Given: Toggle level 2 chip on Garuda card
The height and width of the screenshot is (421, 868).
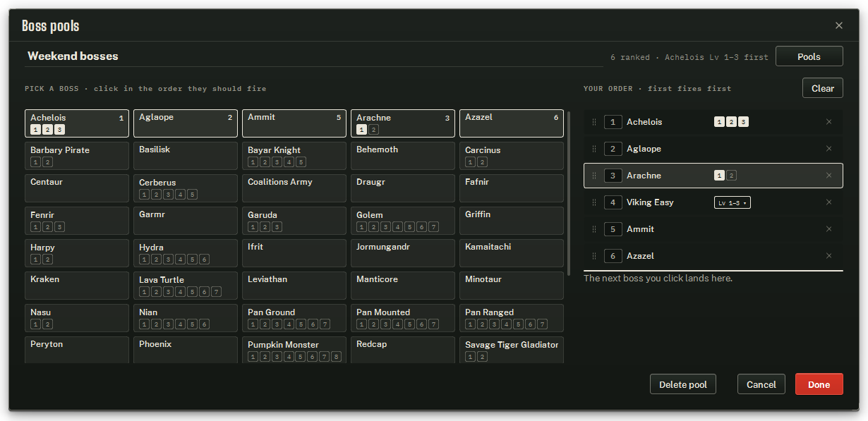Looking at the screenshot, I should click(265, 227).
